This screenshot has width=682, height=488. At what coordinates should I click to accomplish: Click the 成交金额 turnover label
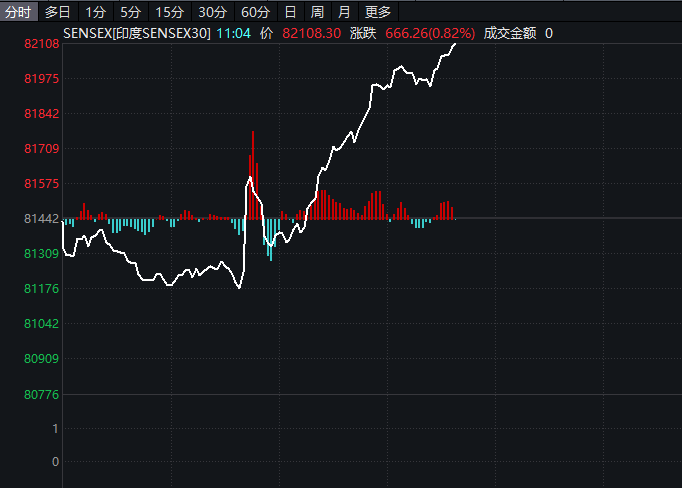point(510,33)
